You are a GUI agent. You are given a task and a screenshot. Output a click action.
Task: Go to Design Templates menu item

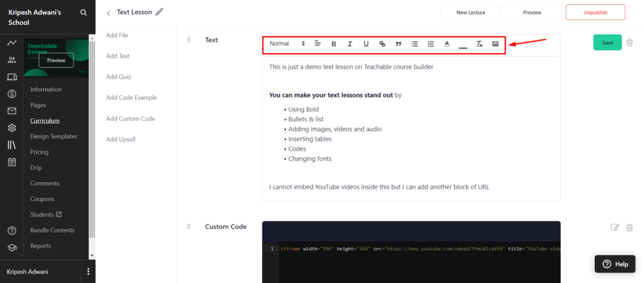[x=53, y=136]
